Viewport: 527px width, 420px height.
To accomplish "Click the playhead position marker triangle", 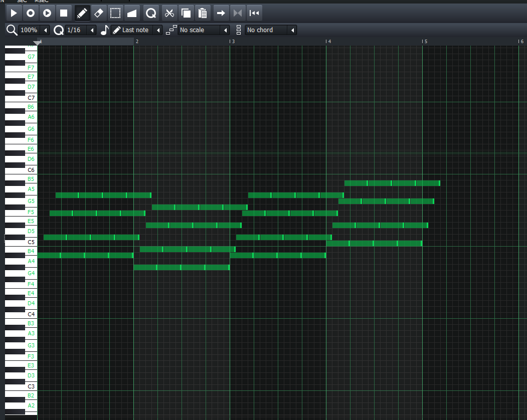I will click(38, 43).
